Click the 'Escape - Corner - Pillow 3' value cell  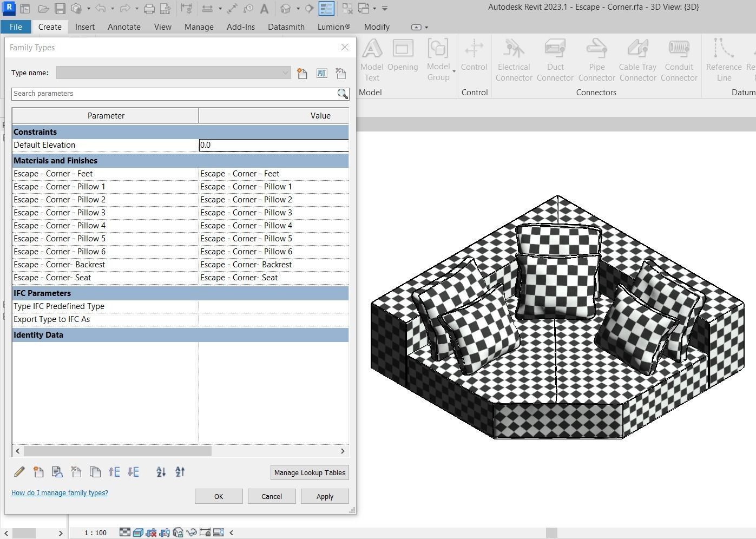coord(274,213)
